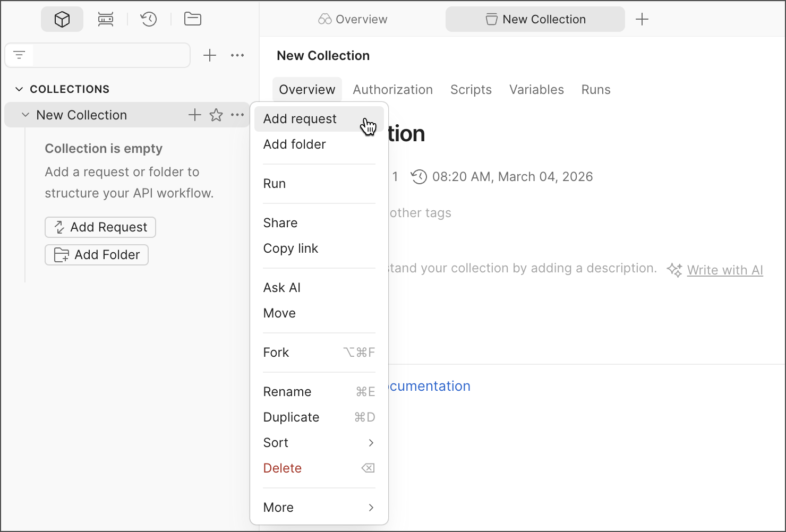Click the Write with AI link
786x532 pixels.
(x=724, y=270)
